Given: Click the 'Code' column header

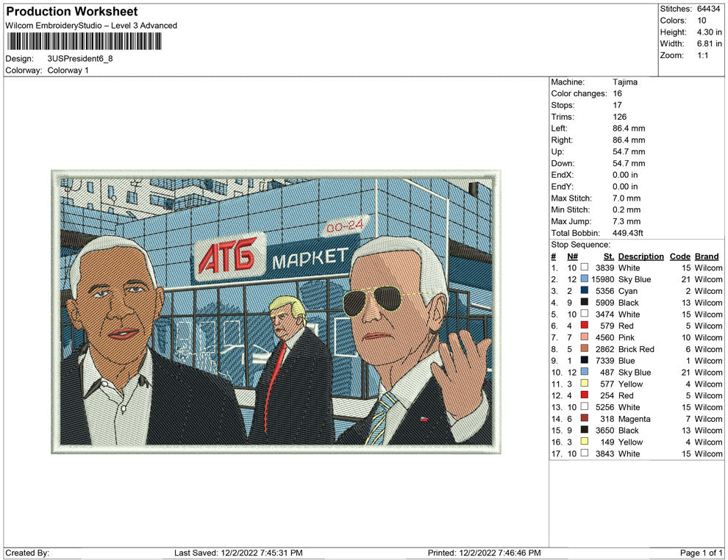Looking at the screenshot, I should click(680, 256).
